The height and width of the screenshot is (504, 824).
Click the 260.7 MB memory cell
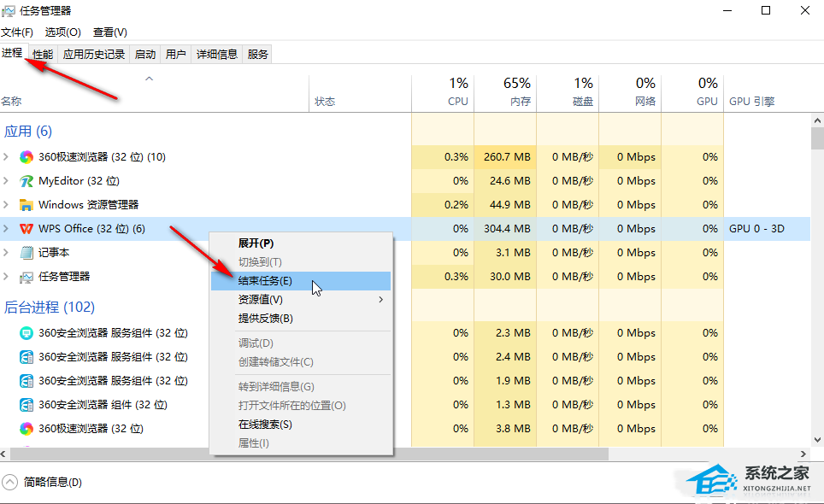pos(505,157)
